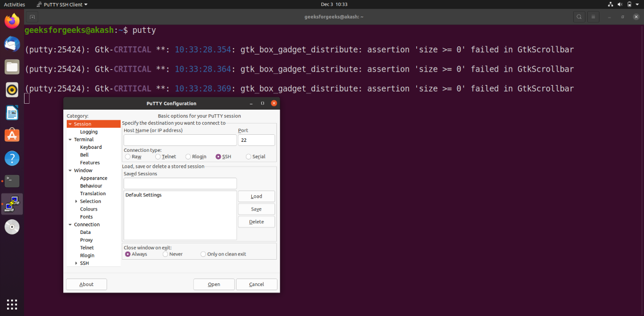Click the About button
644x316 pixels.
pos(86,284)
